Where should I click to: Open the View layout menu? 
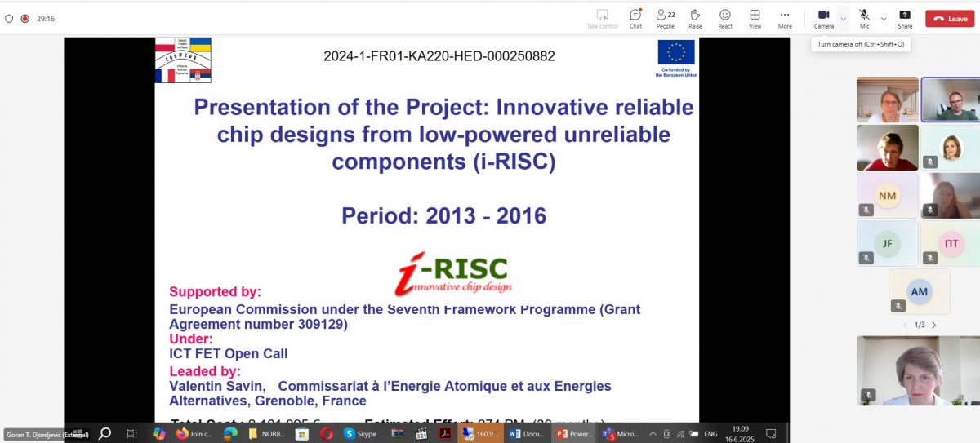point(755,18)
